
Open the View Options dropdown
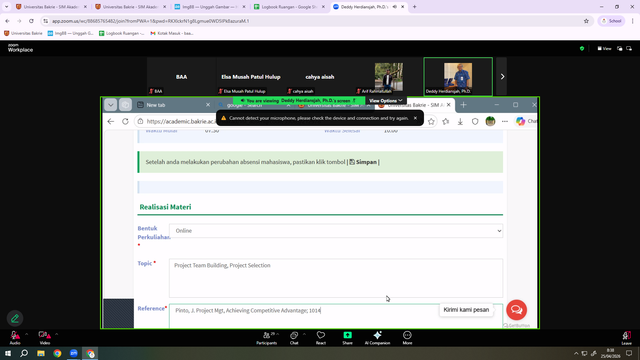[x=385, y=100]
